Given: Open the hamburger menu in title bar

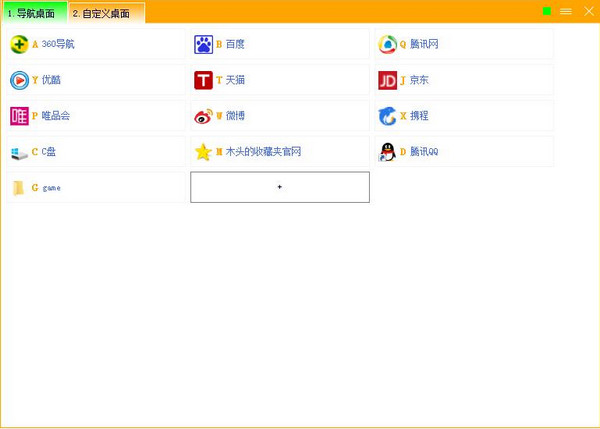Looking at the screenshot, I should click(566, 11).
